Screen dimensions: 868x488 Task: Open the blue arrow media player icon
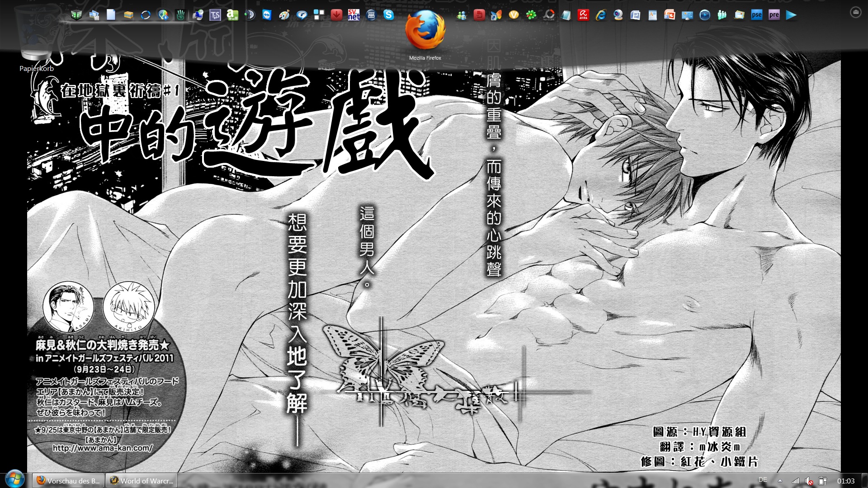[x=791, y=15]
